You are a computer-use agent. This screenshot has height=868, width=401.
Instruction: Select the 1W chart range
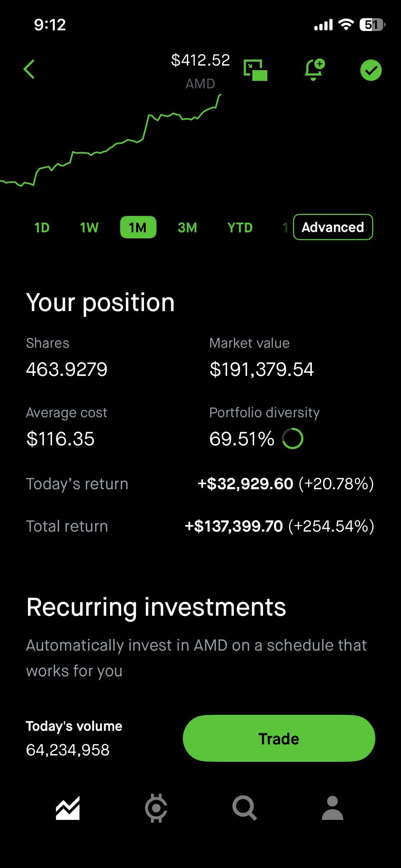tap(89, 227)
